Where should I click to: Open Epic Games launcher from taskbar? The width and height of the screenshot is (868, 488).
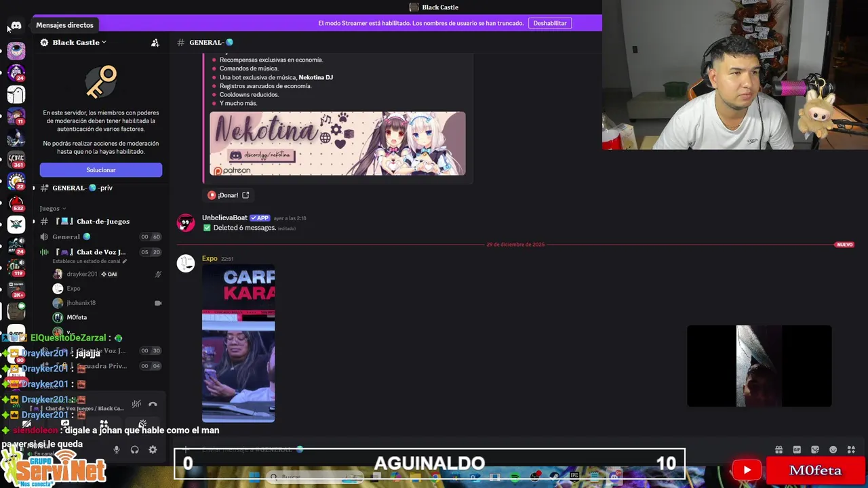coord(574,477)
